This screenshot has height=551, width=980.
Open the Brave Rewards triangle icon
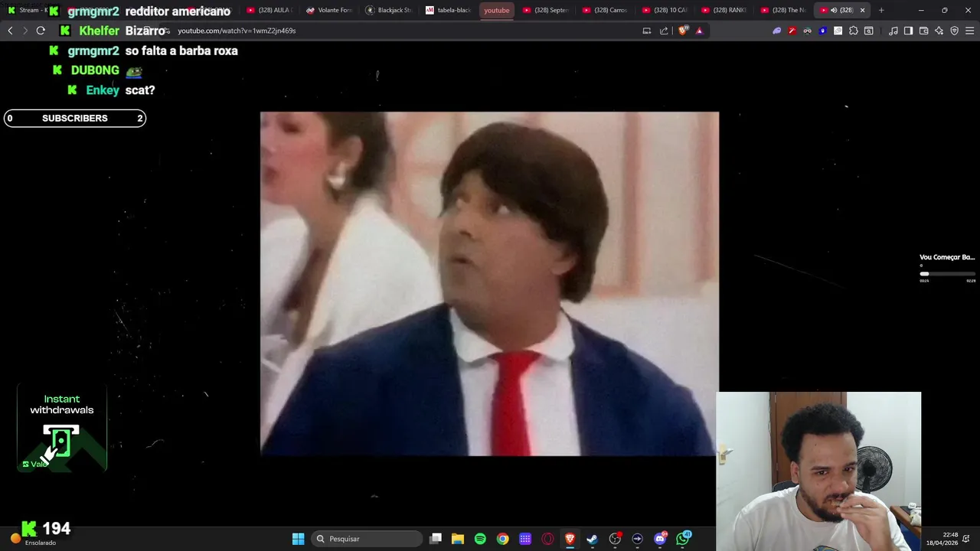699,31
